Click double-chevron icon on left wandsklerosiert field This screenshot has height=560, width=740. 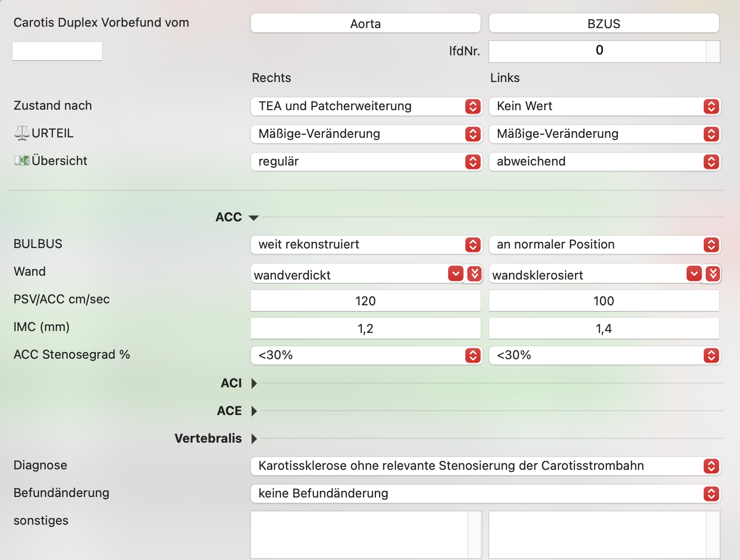tap(713, 273)
